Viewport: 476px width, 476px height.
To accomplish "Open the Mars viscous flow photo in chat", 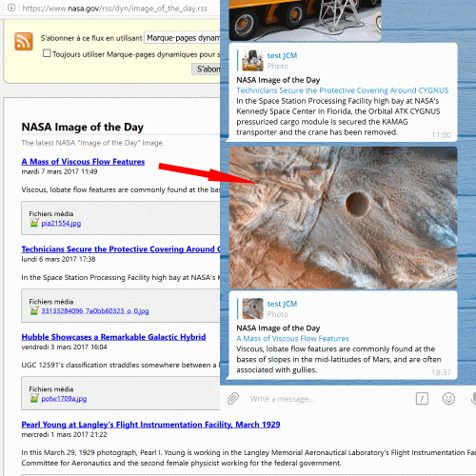I will 343,218.
